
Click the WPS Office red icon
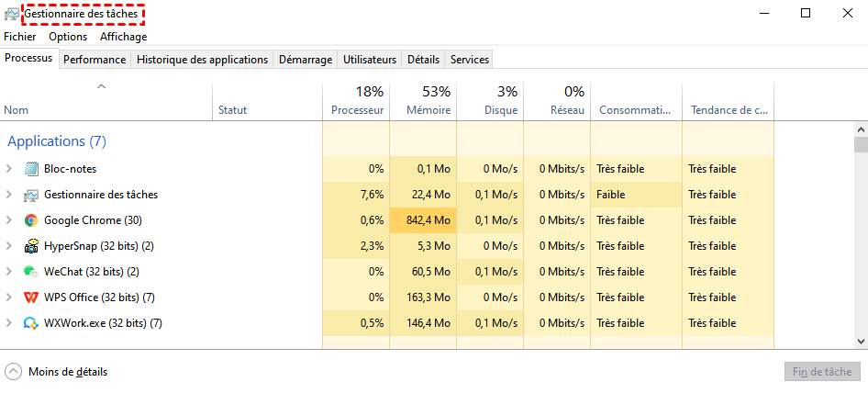pyautogui.click(x=31, y=298)
